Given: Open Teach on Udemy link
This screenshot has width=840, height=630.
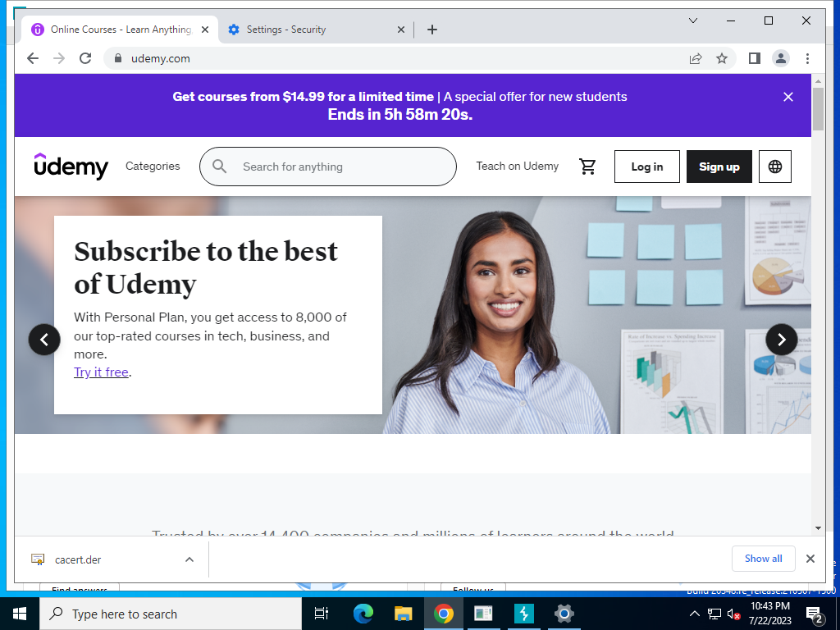Looking at the screenshot, I should (x=517, y=166).
